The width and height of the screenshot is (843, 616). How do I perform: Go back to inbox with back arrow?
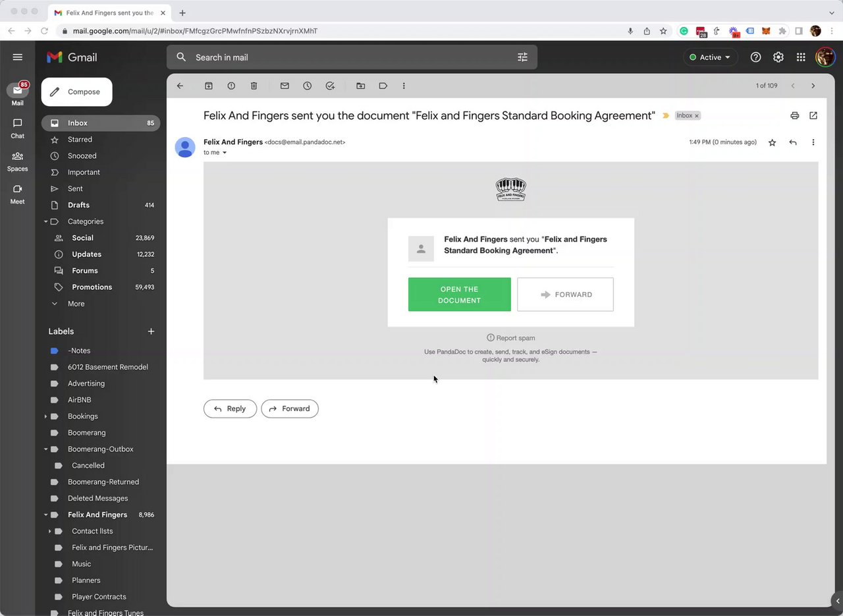click(x=180, y=86)
